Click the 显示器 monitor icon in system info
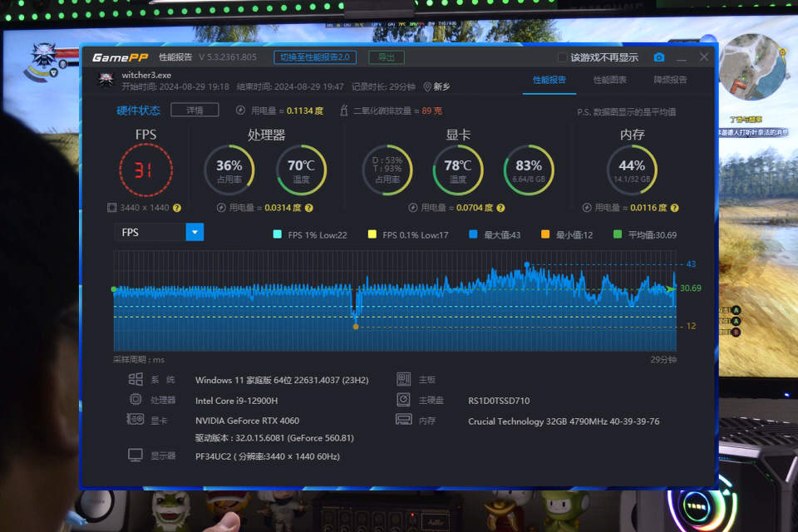Image resolution: width=798 pixels, height=532 pixels. click(x=135, y=455)
